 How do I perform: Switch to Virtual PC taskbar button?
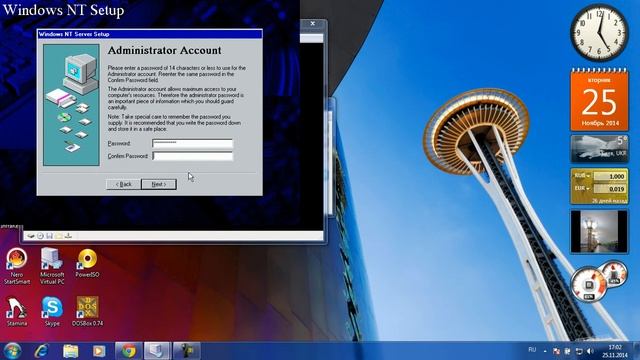(157, 351)
